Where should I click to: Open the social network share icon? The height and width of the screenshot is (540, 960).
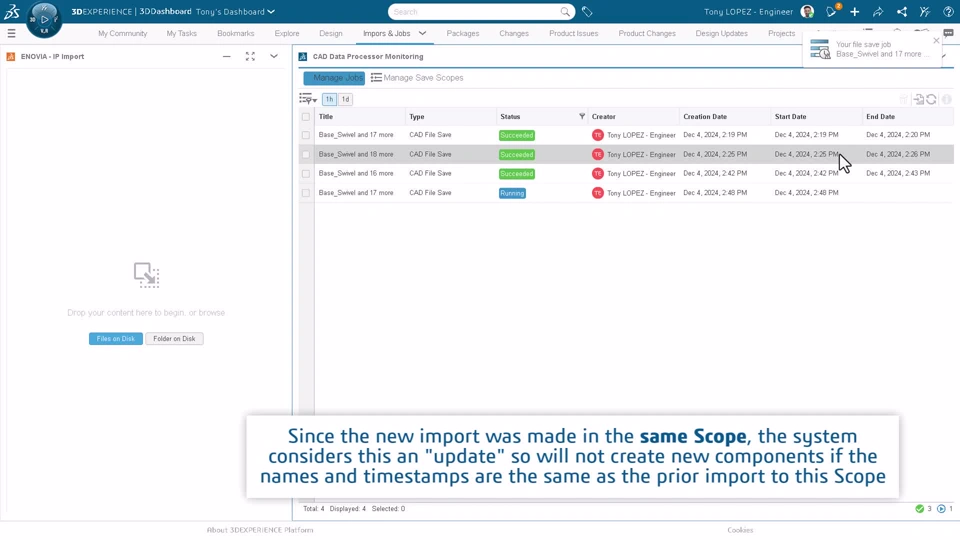click(x=902, y=12)
